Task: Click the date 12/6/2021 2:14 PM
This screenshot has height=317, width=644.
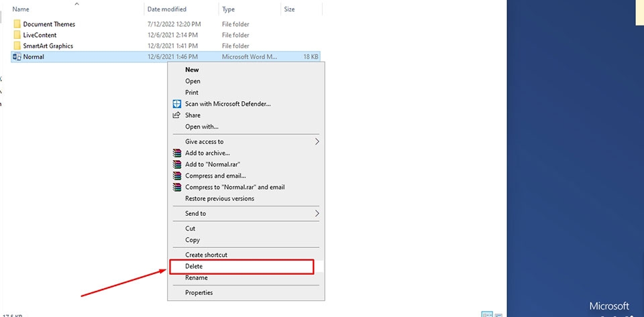Action: [x=173, y=35]
